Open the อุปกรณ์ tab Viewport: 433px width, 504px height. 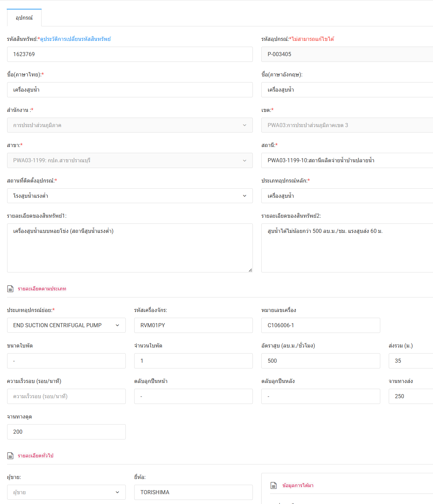[x=24, y=18]
